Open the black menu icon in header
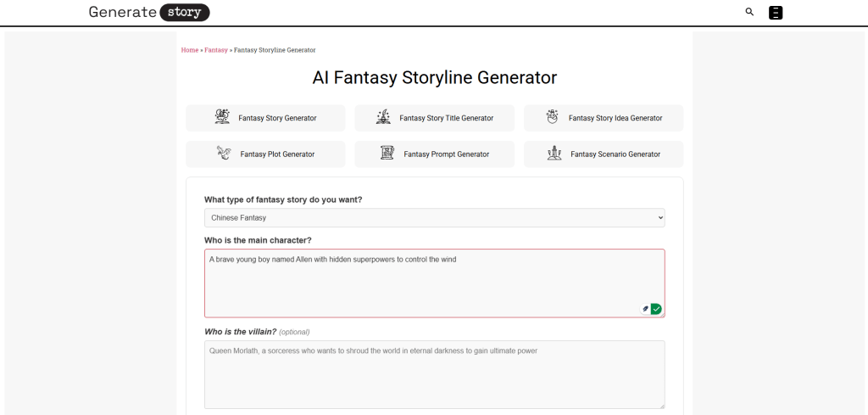Image resolution: width=868 pixels, height=415 pixels. tap(776, 12)
